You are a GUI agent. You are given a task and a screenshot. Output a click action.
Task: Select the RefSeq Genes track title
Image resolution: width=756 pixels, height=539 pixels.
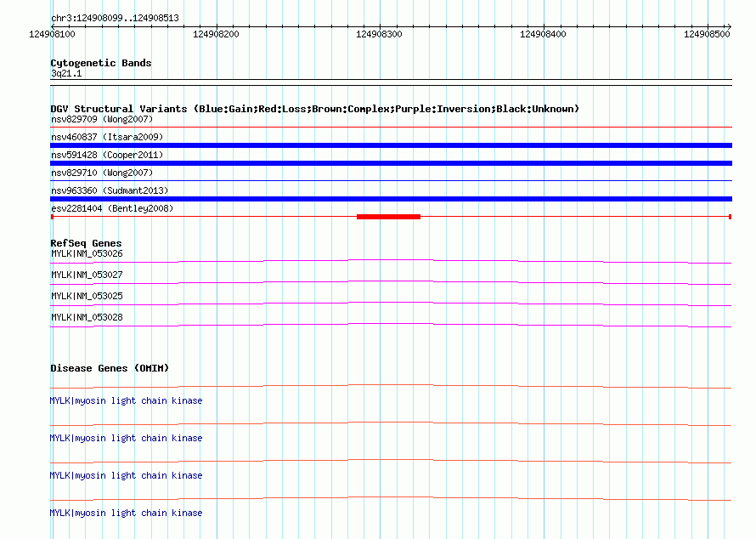pos(86,243)
